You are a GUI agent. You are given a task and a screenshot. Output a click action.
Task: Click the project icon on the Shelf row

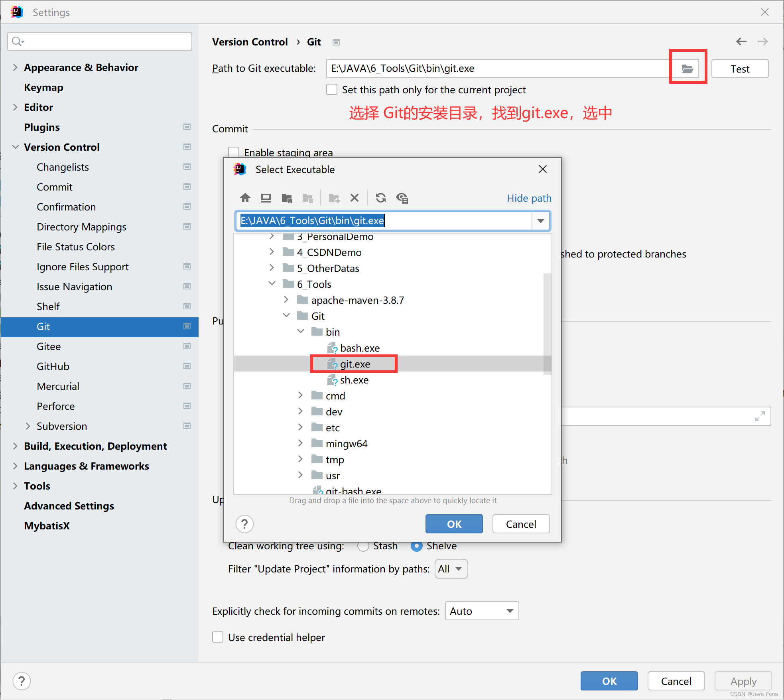click(x=187, y=306)
